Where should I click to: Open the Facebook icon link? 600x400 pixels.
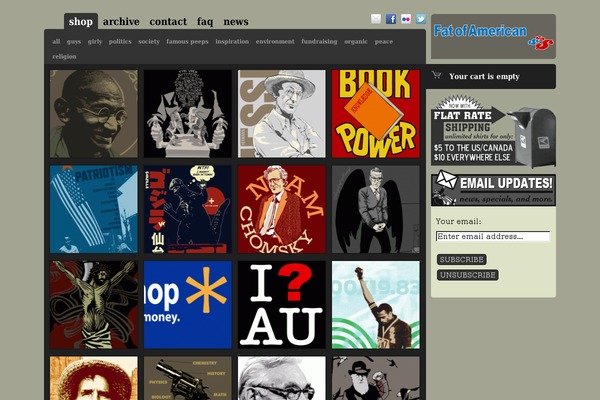point(391,19)
